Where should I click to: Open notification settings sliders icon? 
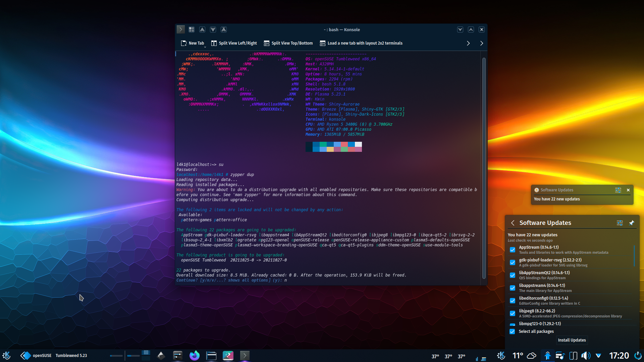618,190
